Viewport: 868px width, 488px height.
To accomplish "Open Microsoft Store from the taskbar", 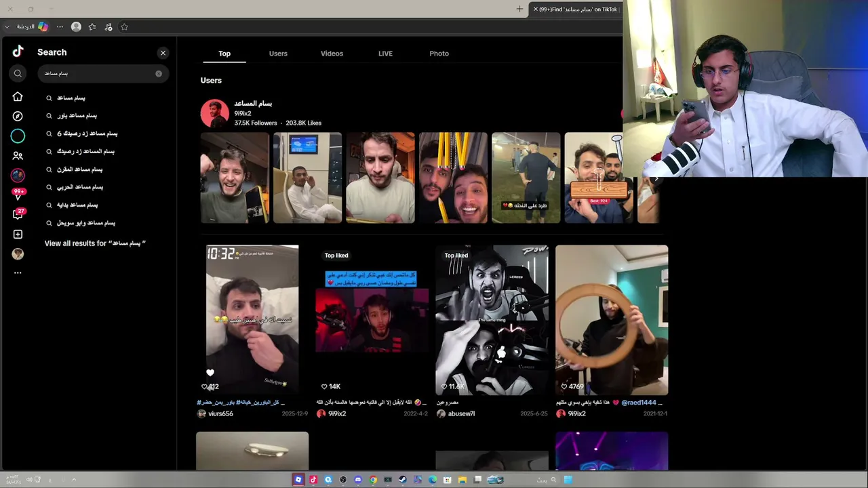I will pos(448,480).
